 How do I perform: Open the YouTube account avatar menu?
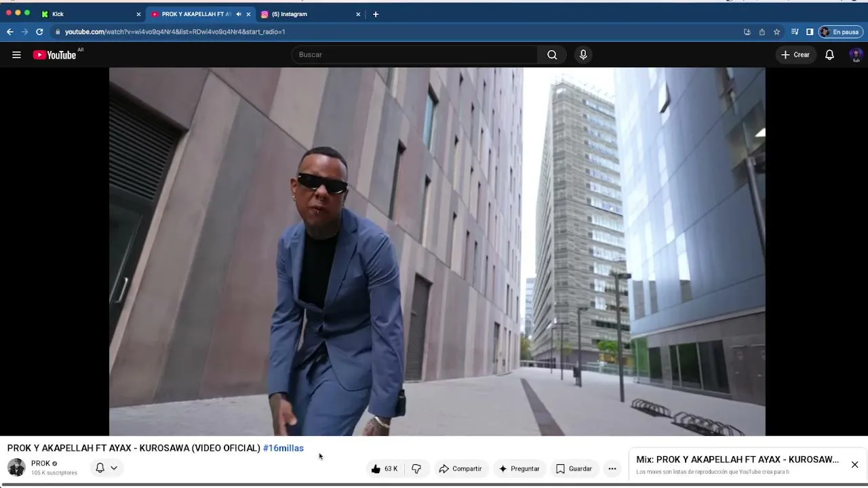856,55
